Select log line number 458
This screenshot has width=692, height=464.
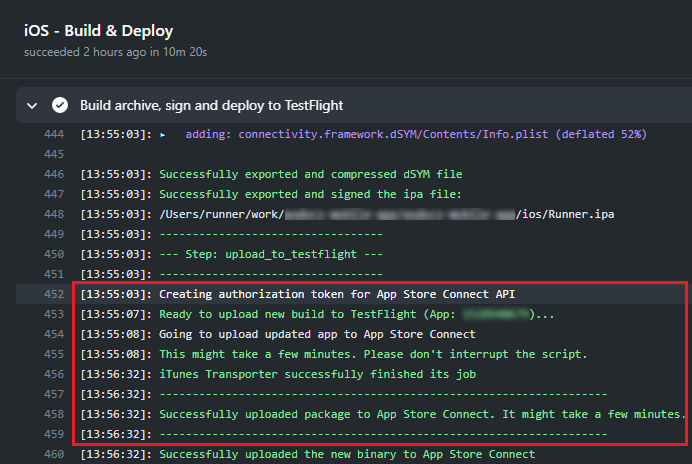point(54,414)
